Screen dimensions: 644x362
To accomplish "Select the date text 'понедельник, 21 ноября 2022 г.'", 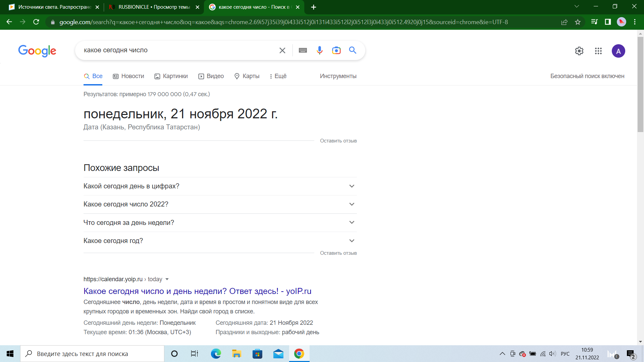I will click(180, 114).
